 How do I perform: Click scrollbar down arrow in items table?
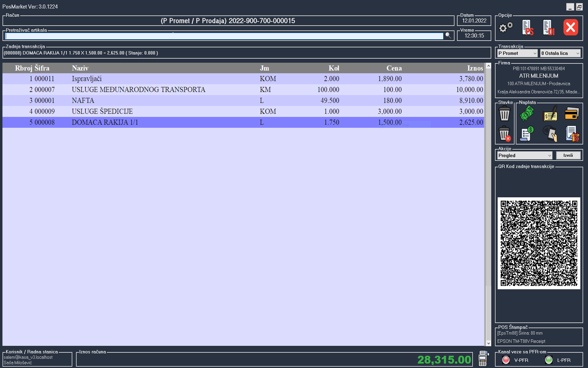click(488, 343)
